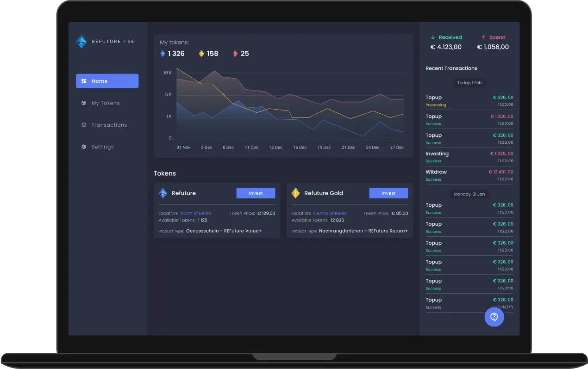Select the My Tokens icon in the sidebar
Screen dimensions: 588x369
(x=84, y=103)
